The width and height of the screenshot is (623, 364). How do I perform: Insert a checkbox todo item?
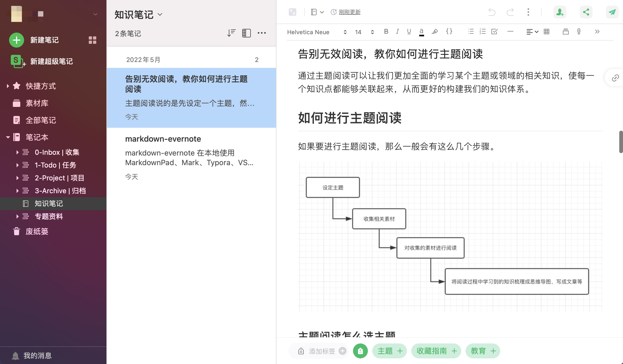(494, 32)
